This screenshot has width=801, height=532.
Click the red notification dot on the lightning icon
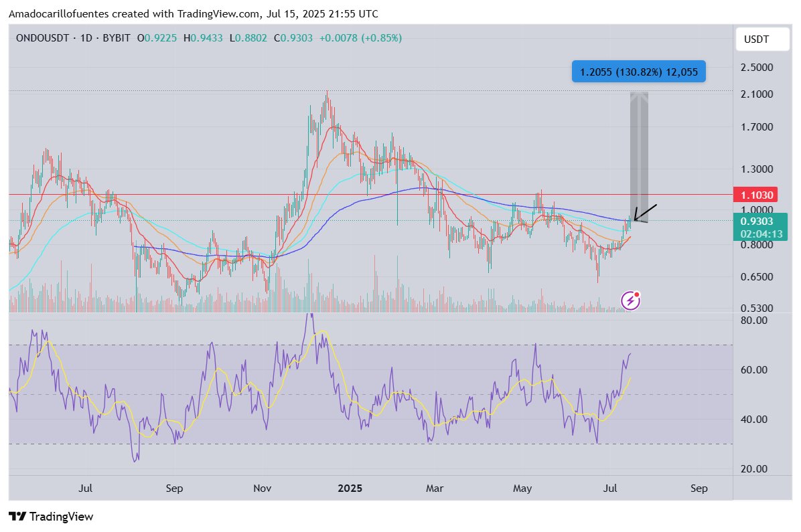click(638, 294)
